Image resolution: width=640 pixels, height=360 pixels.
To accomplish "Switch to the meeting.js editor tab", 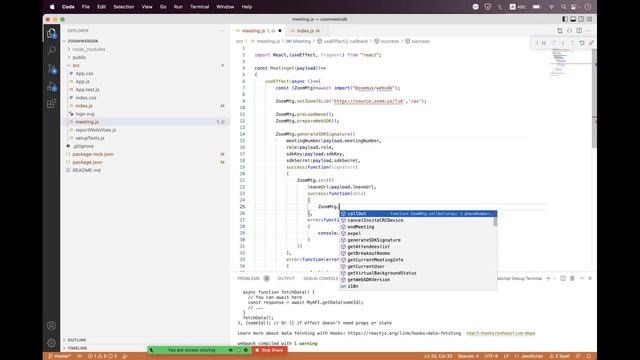I will click(x=258, y=31).
